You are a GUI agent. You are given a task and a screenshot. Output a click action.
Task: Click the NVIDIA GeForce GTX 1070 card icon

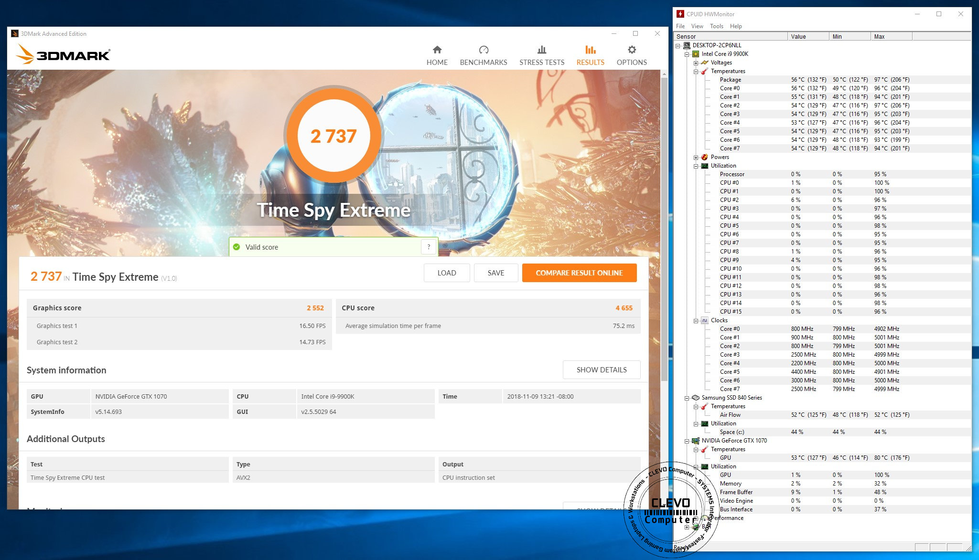coord(696,441)
